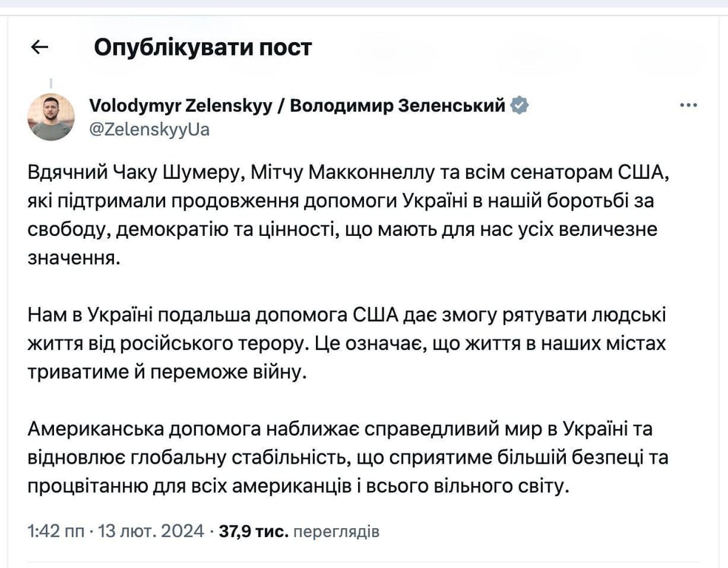728x568 pixels.
Task: Click the text триватиме й переможе війну
Action: coord(166,373)
